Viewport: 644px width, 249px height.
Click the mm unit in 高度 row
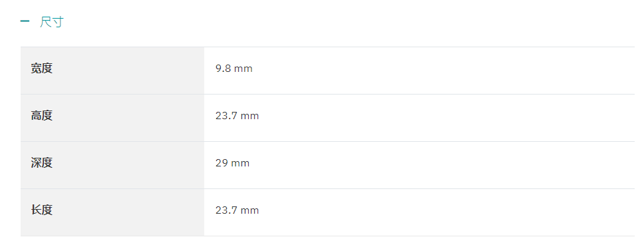pyautogui.click(x=249, y=117)
